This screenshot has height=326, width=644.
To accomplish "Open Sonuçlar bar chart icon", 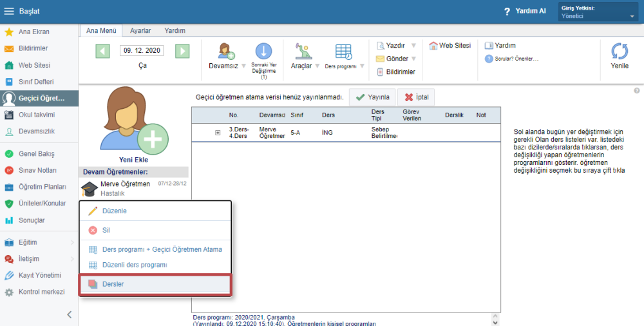I will (8, 220).
